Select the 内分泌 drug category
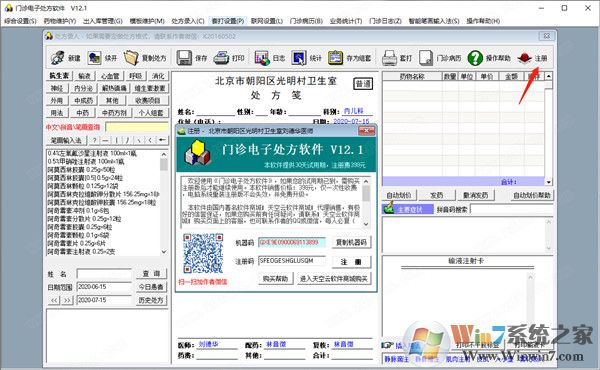Viewport: 600px width, 370px height. click(x=83, y=88)
